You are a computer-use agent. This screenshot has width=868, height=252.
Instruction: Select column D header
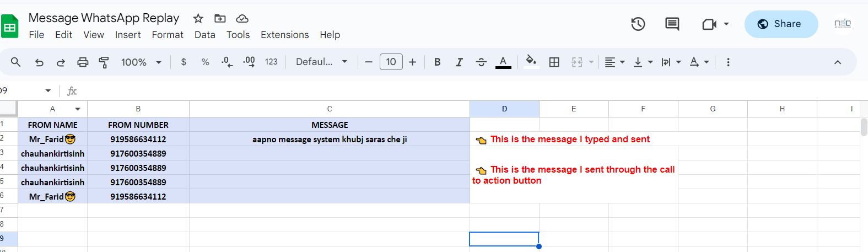click(x=504, y=109)
